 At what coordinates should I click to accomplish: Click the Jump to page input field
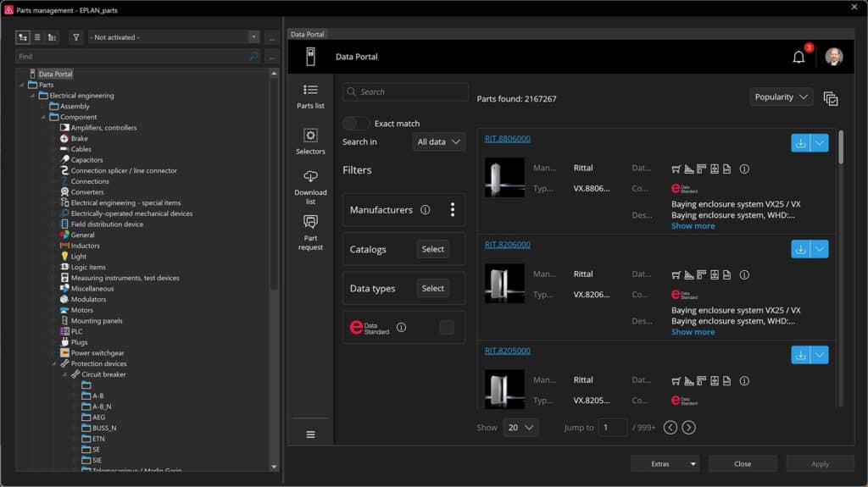(x=613, y=428)
